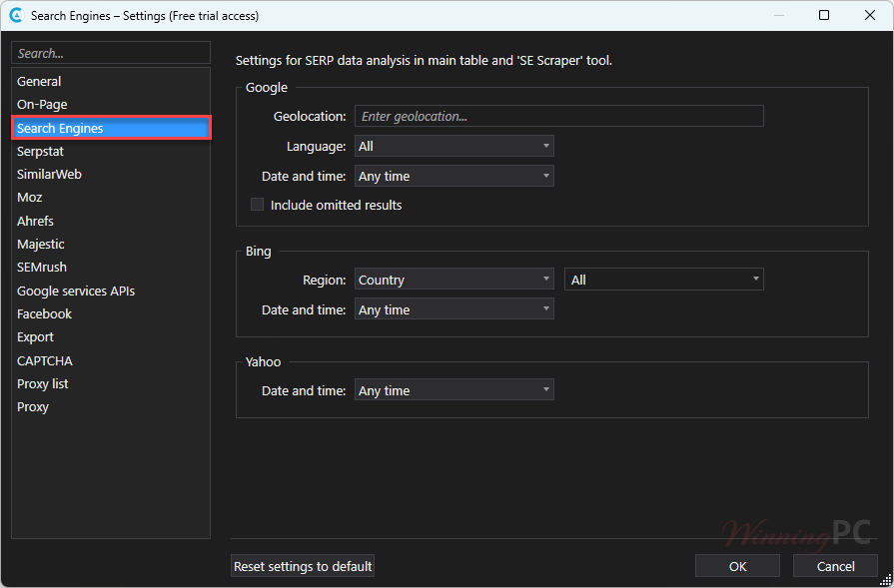Open the CAPTCHA settings
This screenshot has height=588, width=894.
coord(45,361)
